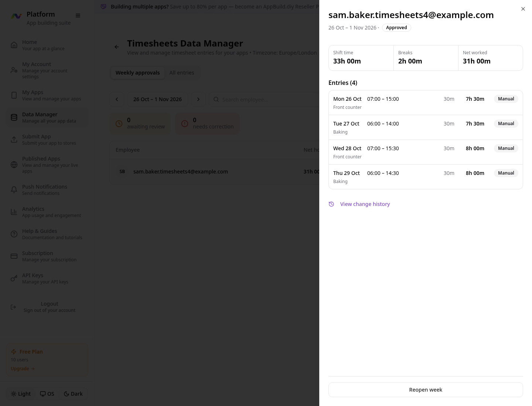Click the reseller promotion banner text
The image size is (532, 406).
point(214,7)
